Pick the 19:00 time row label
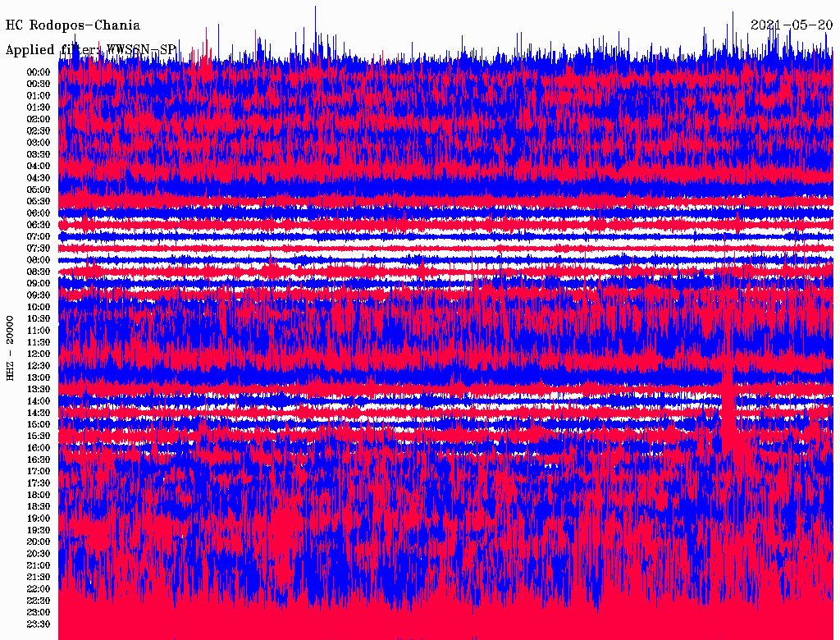Image resolution: width=840 pixels, height=640 pixels. pos(39,519)
